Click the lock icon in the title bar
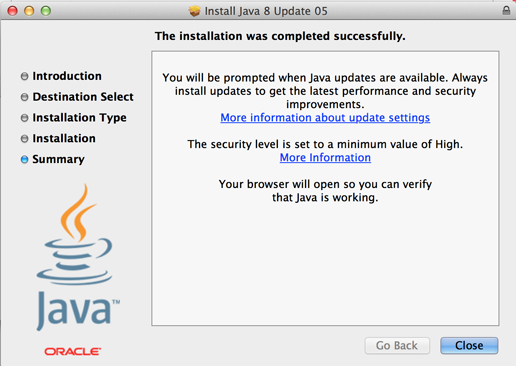This screenshot has width=516, height=366. click(x=506, y=10)
